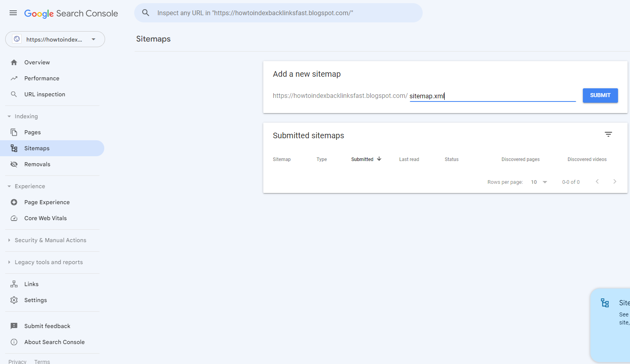Open the Terms link
Viewport: 630px width, 364px height.
point(42,361)
